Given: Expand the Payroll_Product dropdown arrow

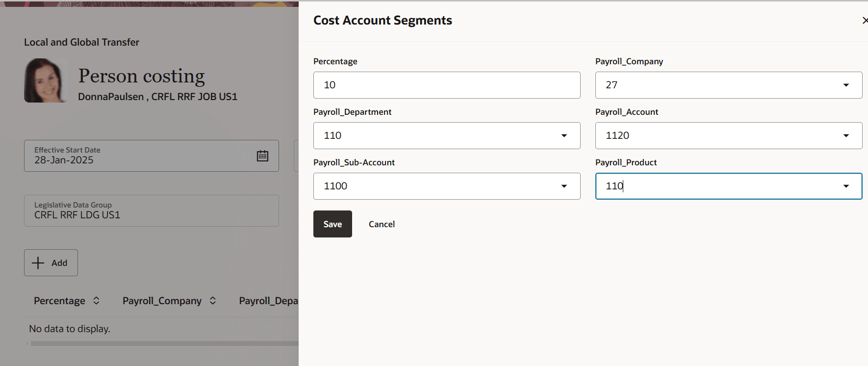Looking at the screenshot, I should [846, 186].
